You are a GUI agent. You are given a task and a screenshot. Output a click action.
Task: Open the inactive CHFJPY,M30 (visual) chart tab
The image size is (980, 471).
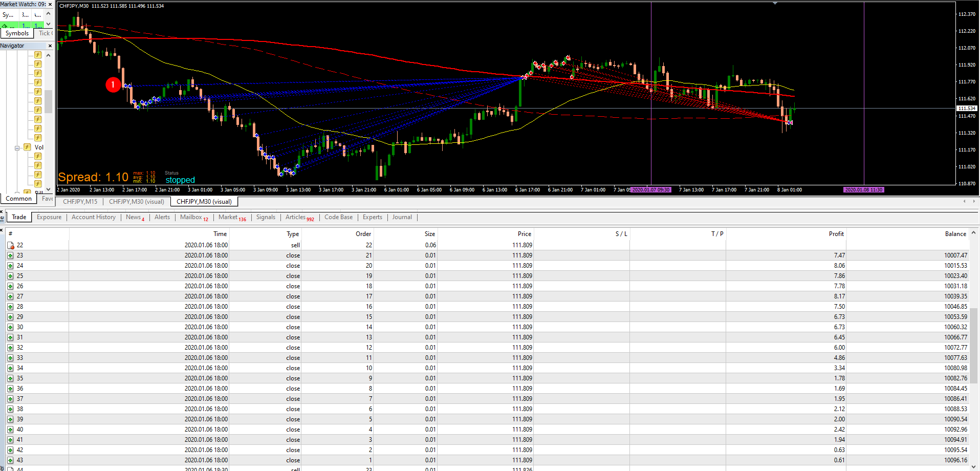[137, 202]
